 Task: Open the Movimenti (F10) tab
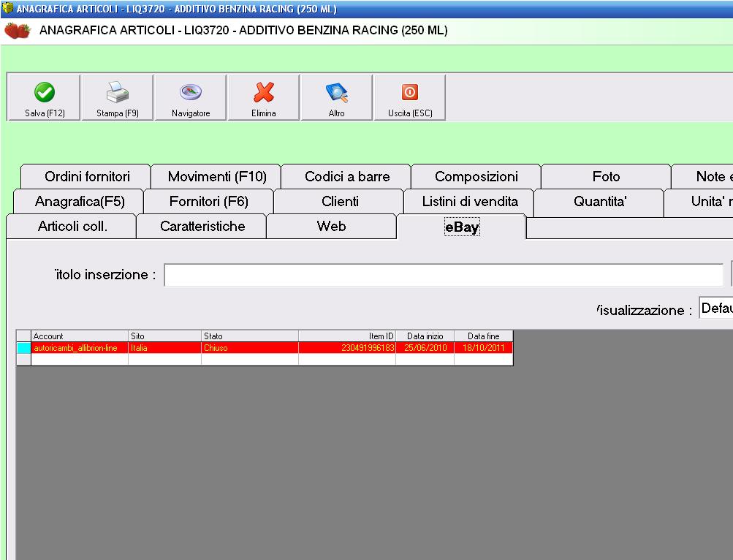[x=217, y=176]
